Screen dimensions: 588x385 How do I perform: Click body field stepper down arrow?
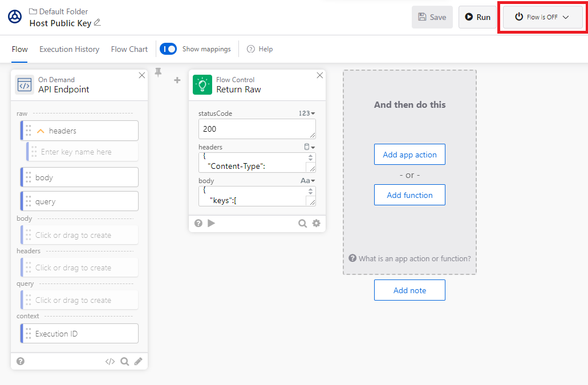[x=310, y=193]
